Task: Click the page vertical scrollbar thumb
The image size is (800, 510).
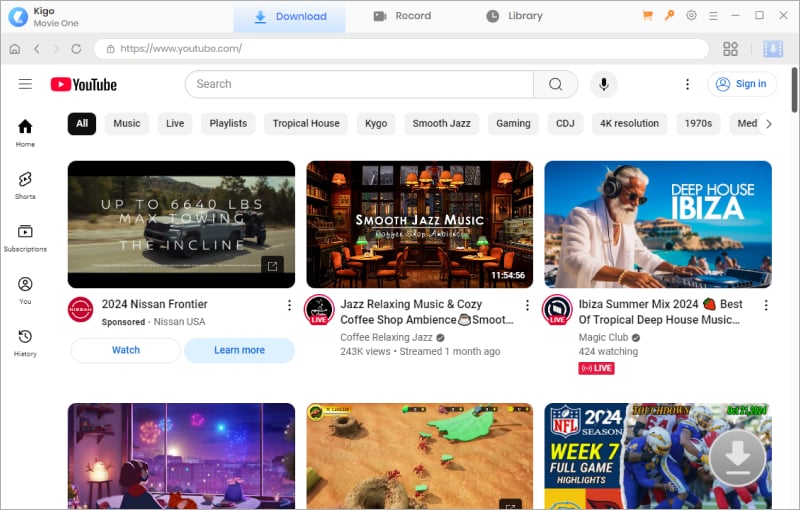Action: point(794,90)
